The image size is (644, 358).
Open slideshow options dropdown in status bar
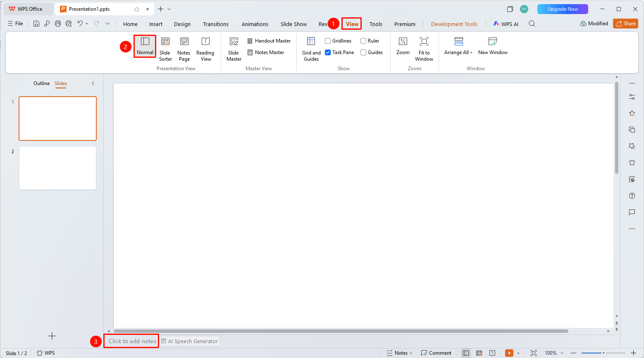518,353
